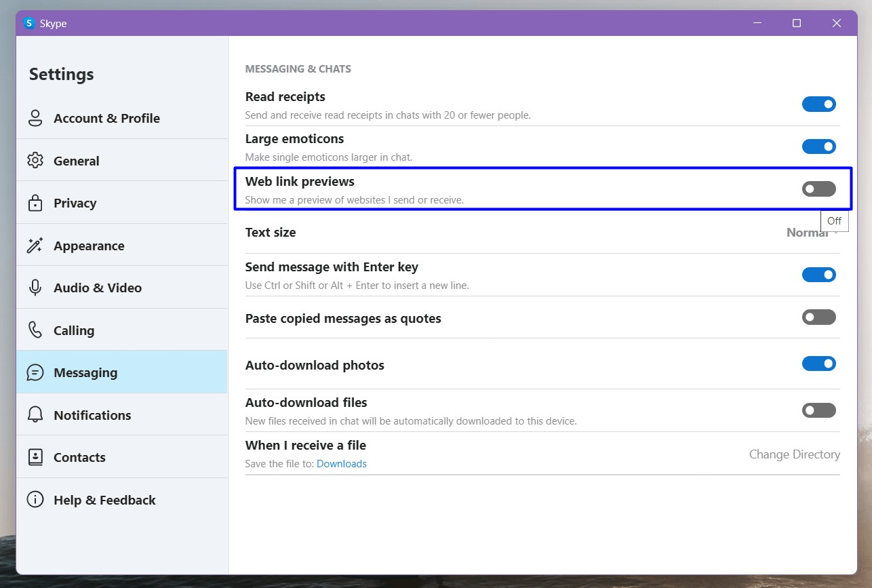The width and height of the screenshot is (872, 588).
Task: Enable the Web link previews switch
Action: click(818, 189)
